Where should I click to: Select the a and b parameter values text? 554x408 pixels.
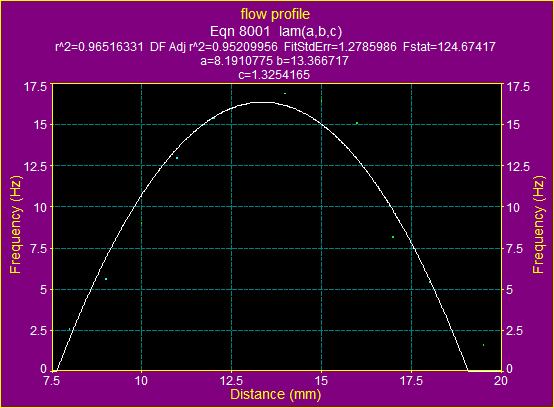[275, 61]
